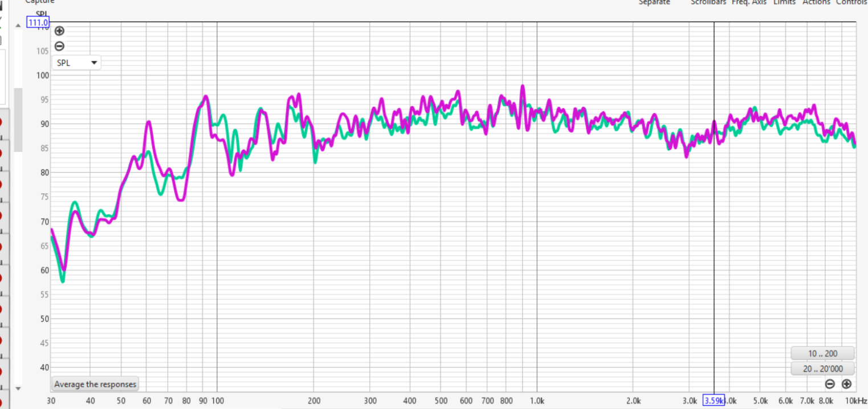Open the SPL axis type dropdown
Screen dimensions: 868x409
[x=76, y=63]
